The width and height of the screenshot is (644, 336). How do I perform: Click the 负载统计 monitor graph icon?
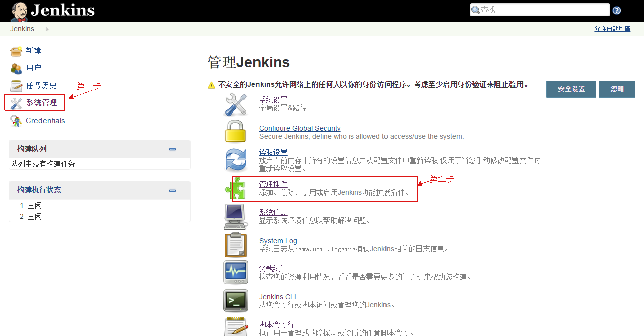235,272
